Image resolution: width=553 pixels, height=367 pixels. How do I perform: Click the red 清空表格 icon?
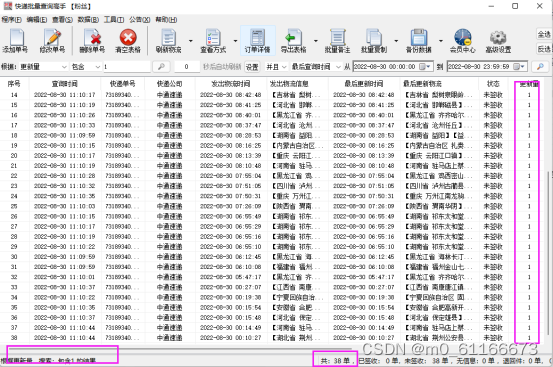click(128, 37)
